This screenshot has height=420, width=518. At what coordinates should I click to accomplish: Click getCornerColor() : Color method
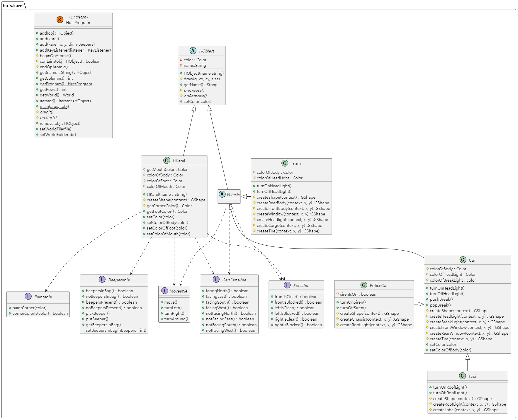click(169, 206)
